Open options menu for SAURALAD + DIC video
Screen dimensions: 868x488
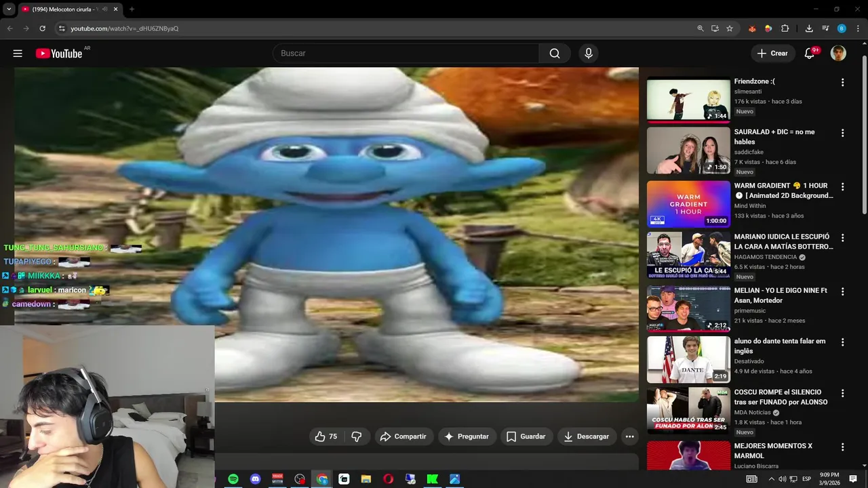(x=843, y=134)
